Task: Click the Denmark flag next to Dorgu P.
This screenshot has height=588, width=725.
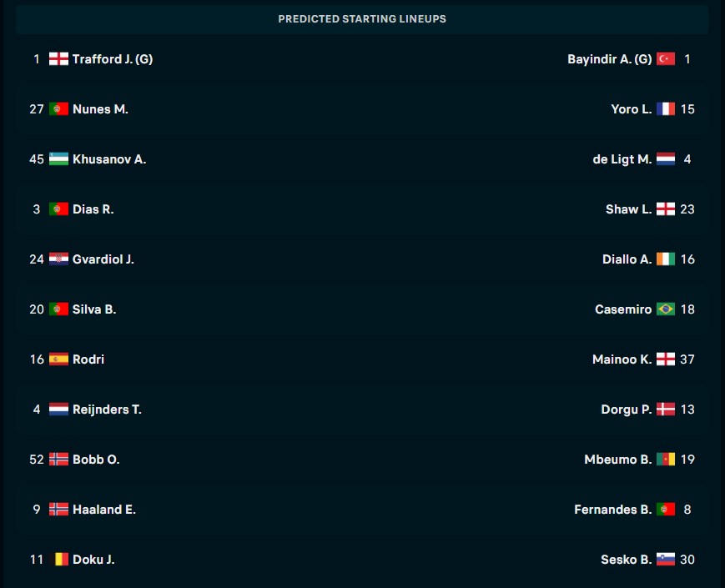Action: point(666,410)
